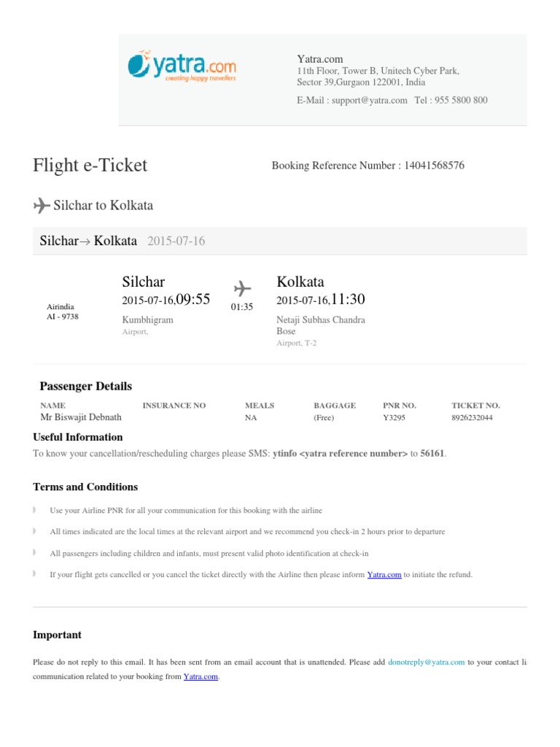
Task: Click the airplane icon beside the 'Silchar to Kolkata' heading
Action: tap(42, 206)
